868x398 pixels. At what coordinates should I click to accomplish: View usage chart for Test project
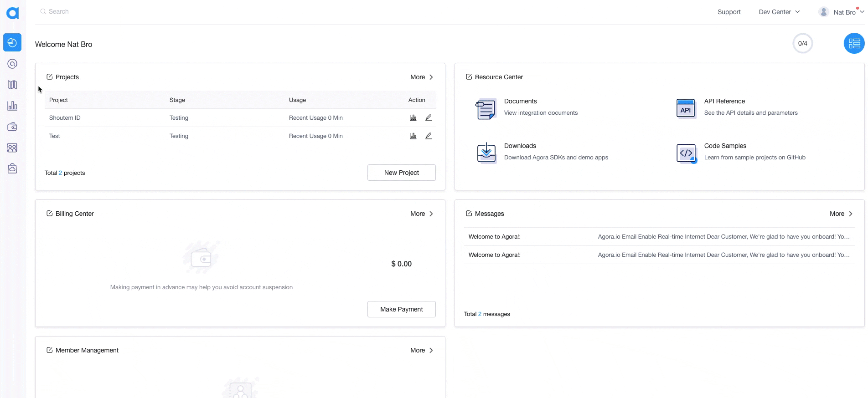413,136
